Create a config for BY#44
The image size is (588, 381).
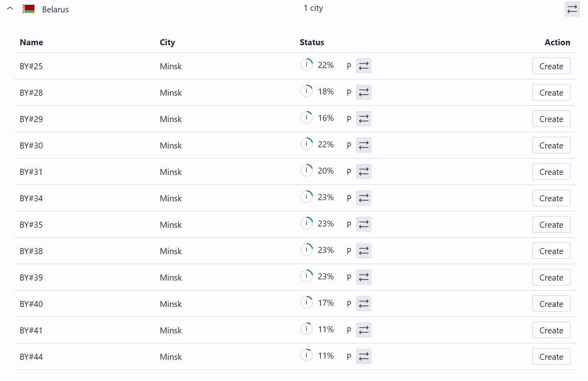click(x=551, y=357)
